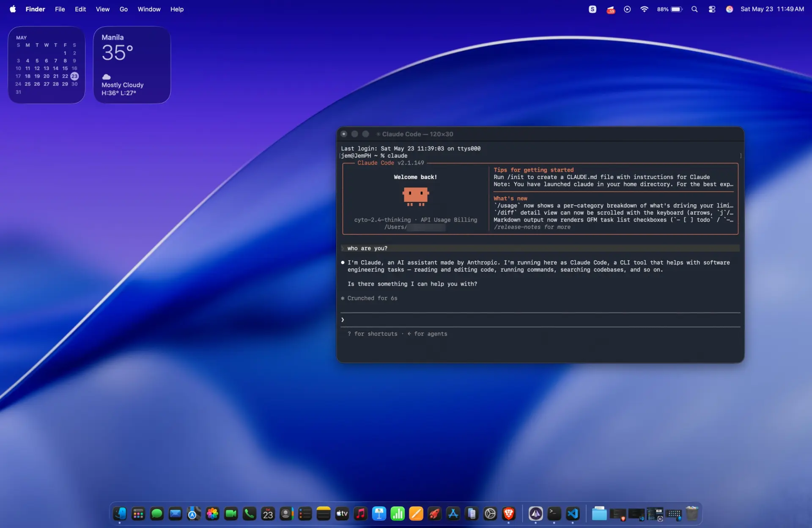Click the "What's new" heading in Claude Code
812x528 pixels.
coord(510,198)
